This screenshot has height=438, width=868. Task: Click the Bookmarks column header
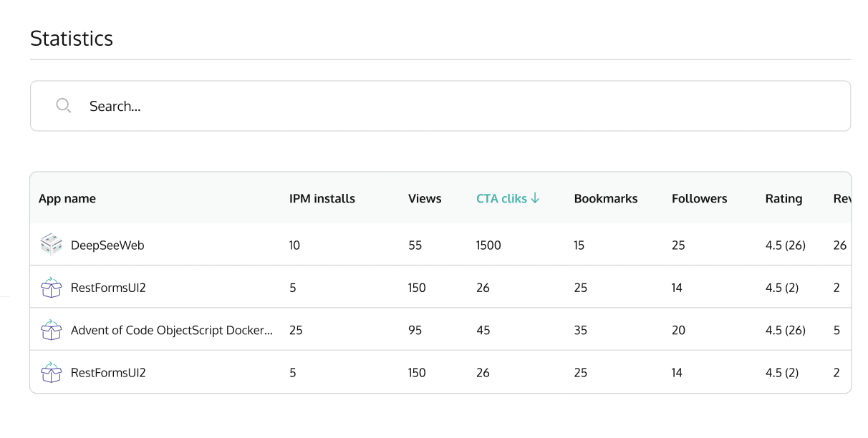606,199
